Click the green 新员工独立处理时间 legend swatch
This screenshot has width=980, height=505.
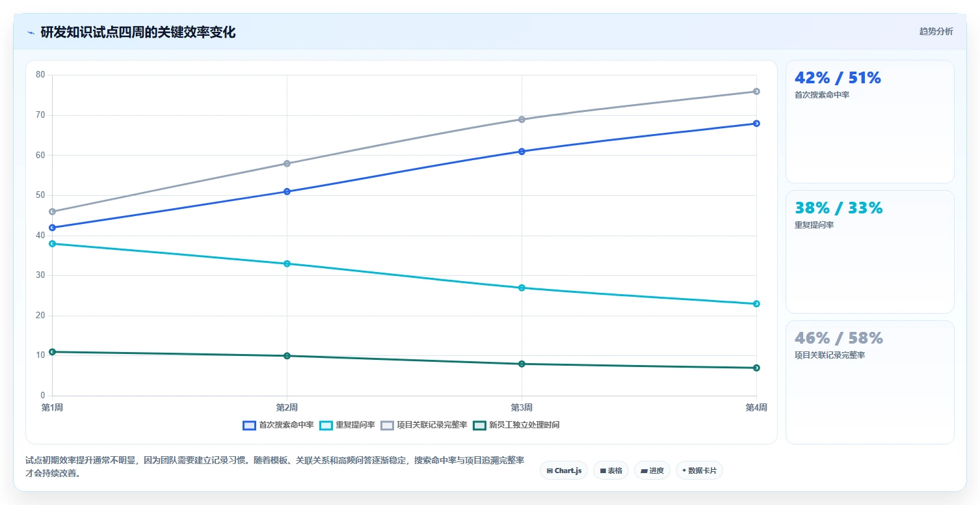click(479, 425)
